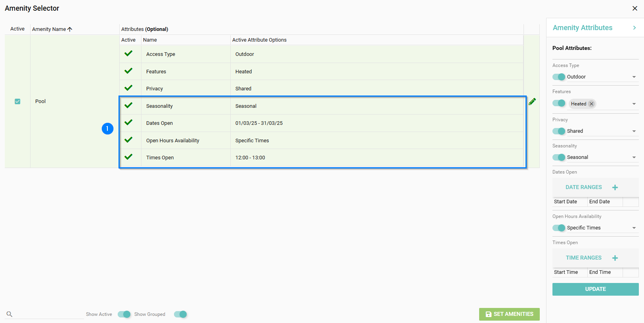Toggle the Show Active switch

pyautogui.click(x=124, y=314)
